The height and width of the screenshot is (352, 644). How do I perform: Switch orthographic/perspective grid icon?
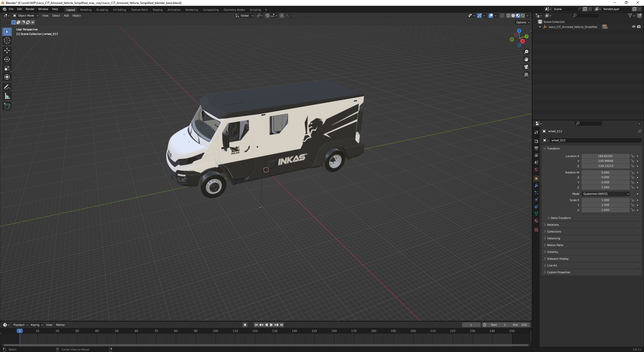(526, 75)
